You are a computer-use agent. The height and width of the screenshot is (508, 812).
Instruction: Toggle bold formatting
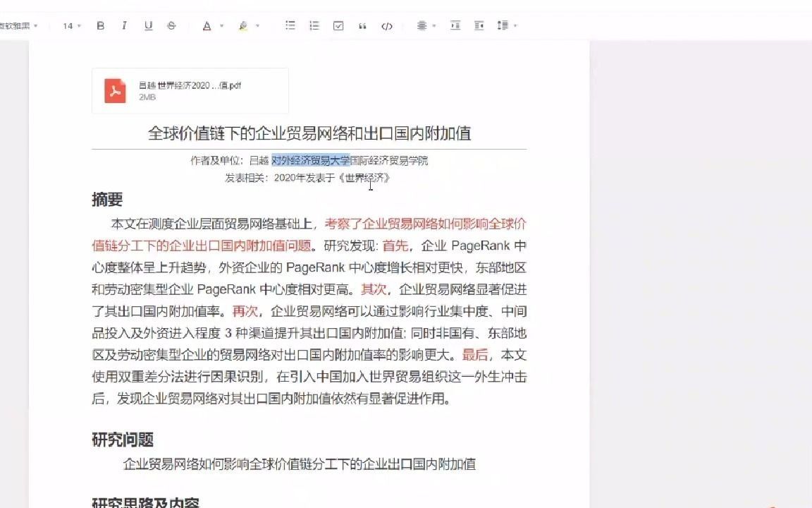(x=101, y=25)
